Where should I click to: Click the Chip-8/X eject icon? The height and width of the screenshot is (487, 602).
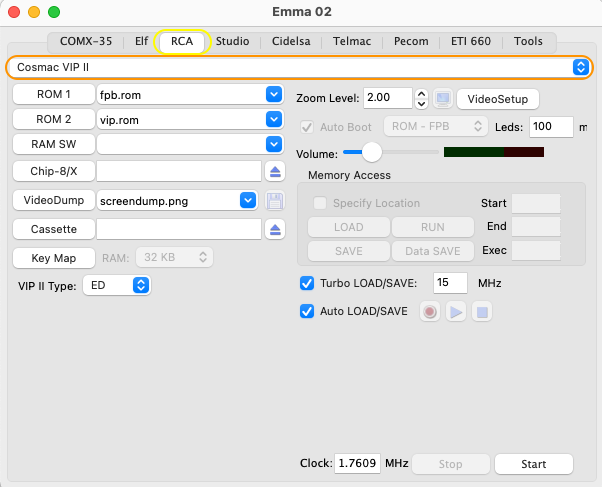tap(275, 171)
